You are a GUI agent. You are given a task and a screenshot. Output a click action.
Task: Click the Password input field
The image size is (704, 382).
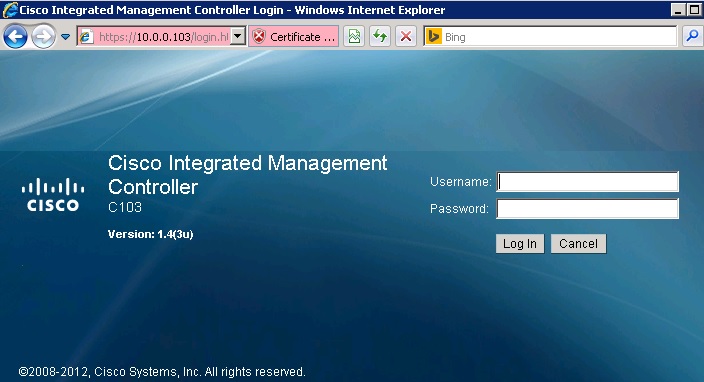(x=587, y=209)
